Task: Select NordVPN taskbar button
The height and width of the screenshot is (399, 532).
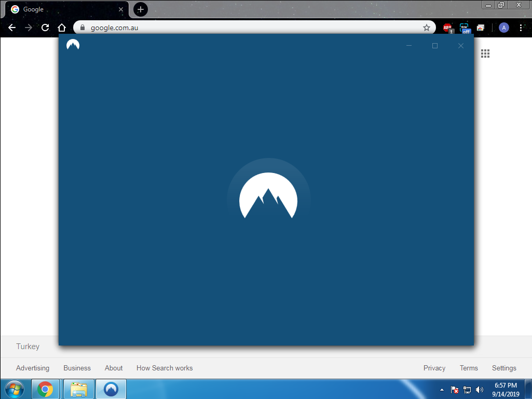Action: pos(111,389)
